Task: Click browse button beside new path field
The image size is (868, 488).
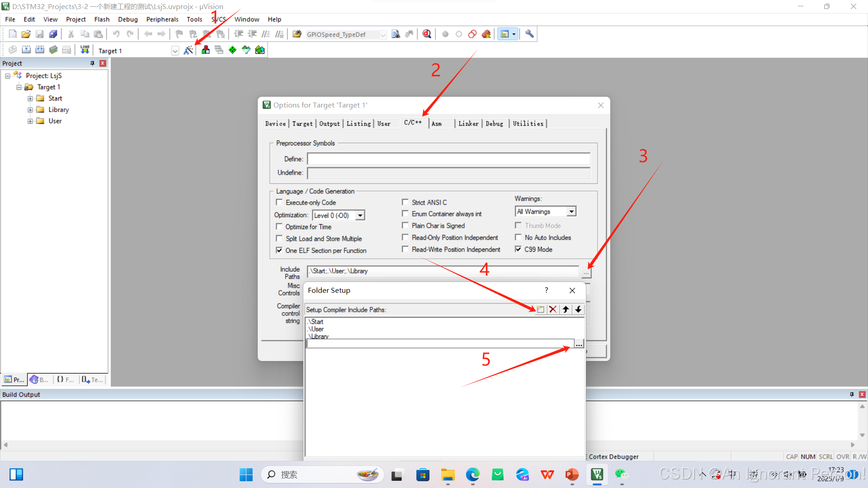Action: coord(579,344)
